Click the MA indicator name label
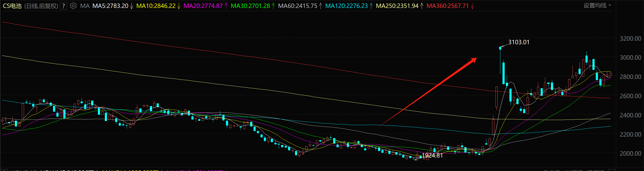Image resolution: width=644 pixels, height=171 pixels. coord(85,6)
